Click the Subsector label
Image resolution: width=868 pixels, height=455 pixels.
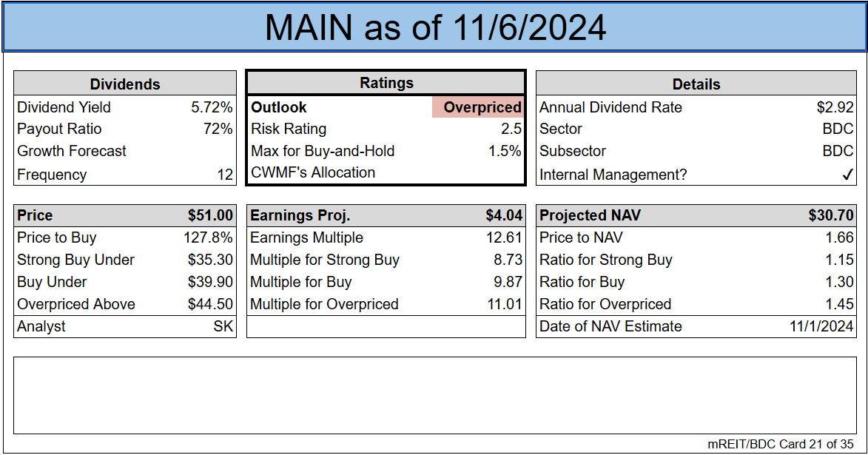573,151
